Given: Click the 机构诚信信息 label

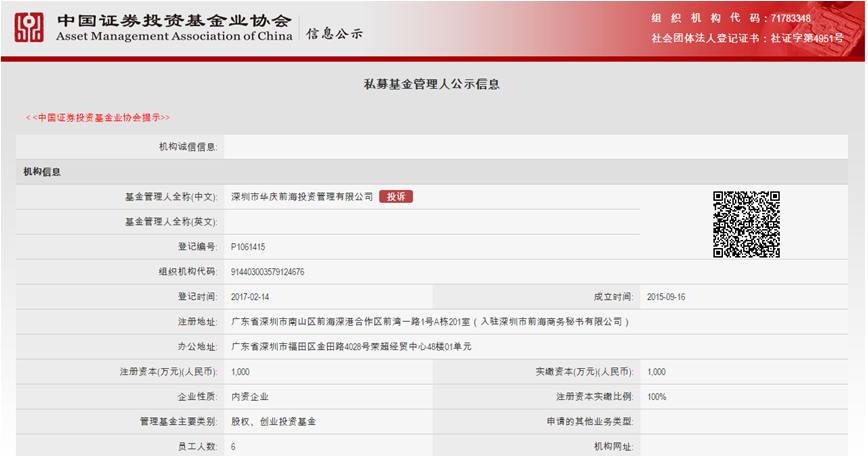Looking at the screenshot, I should 188,147.
